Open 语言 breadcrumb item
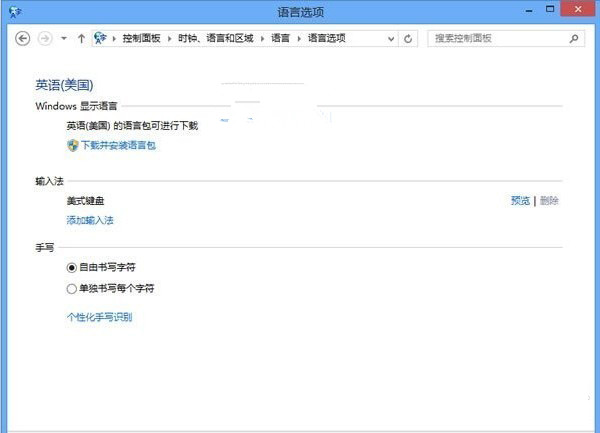 coord(280,38)
